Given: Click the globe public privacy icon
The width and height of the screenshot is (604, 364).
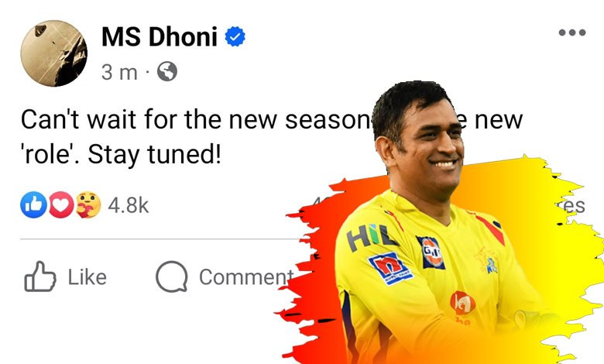Looking at the screenshot, I should pyautogui.click(x=167, y=72).
